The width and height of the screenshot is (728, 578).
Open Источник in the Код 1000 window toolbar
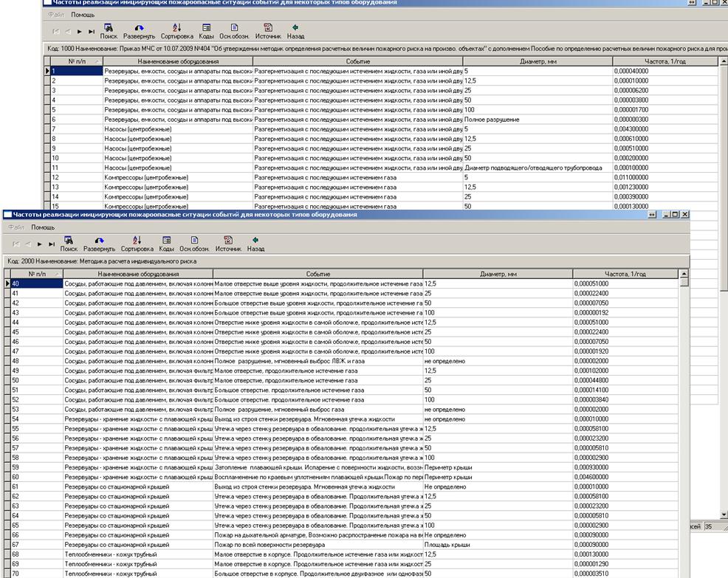click(268, 28)
